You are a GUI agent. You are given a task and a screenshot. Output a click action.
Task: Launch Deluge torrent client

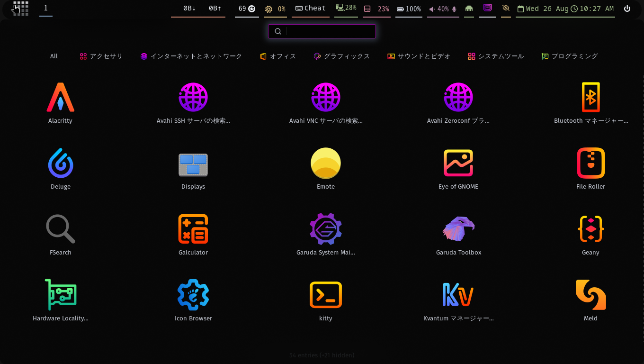coord(61,169)
